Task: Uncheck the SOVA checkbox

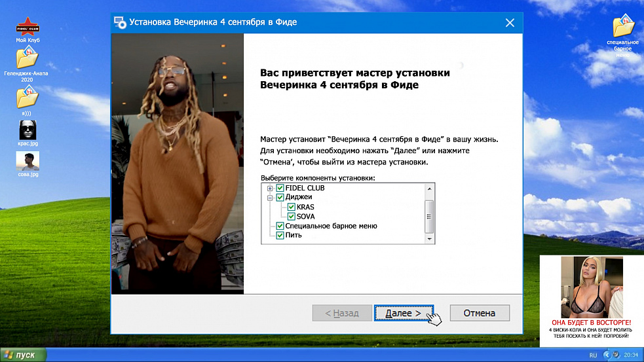Action: 291,216
